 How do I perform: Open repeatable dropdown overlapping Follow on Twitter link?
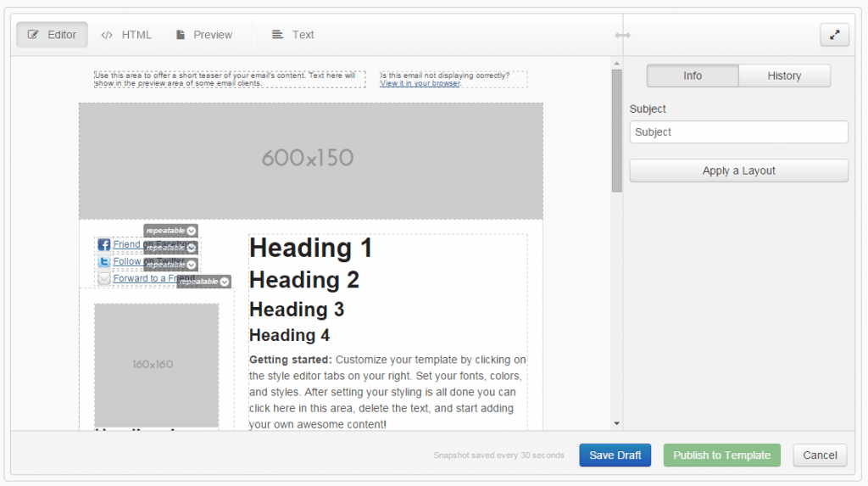pyautogui.click(x=170, y=265)
